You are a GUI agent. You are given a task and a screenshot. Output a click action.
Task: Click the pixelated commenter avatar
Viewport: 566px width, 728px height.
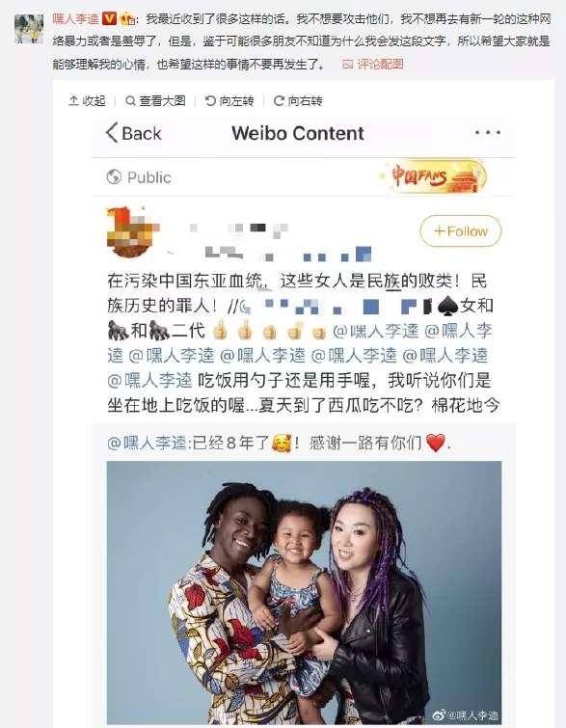pyautogui.click(x=133, y=232)
